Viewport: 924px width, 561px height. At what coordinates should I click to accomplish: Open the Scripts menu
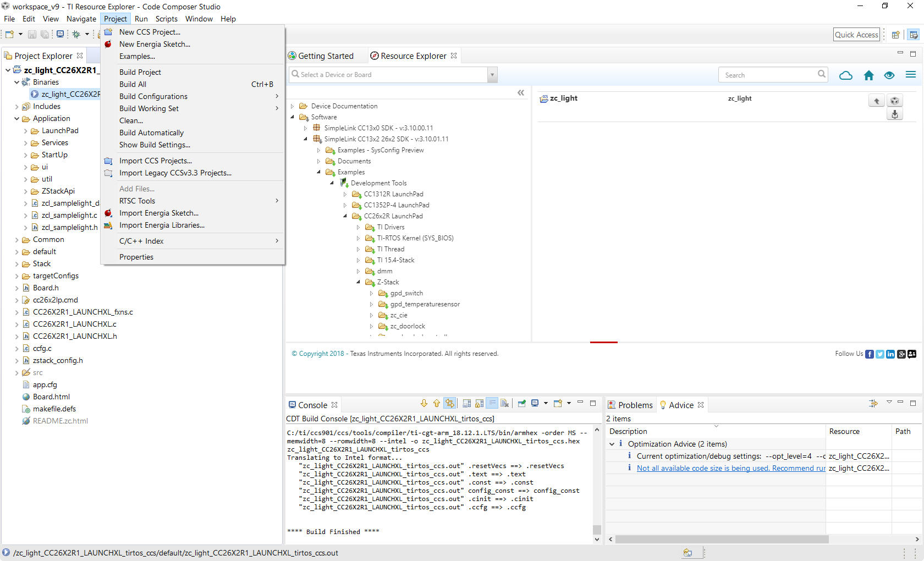click(x=166, y=19)
